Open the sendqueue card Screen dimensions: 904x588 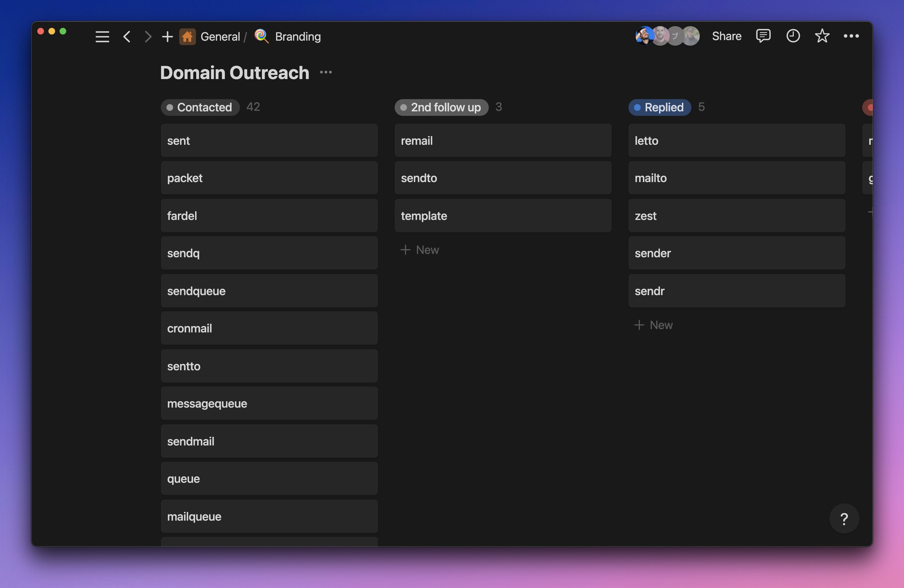(269, 291)
